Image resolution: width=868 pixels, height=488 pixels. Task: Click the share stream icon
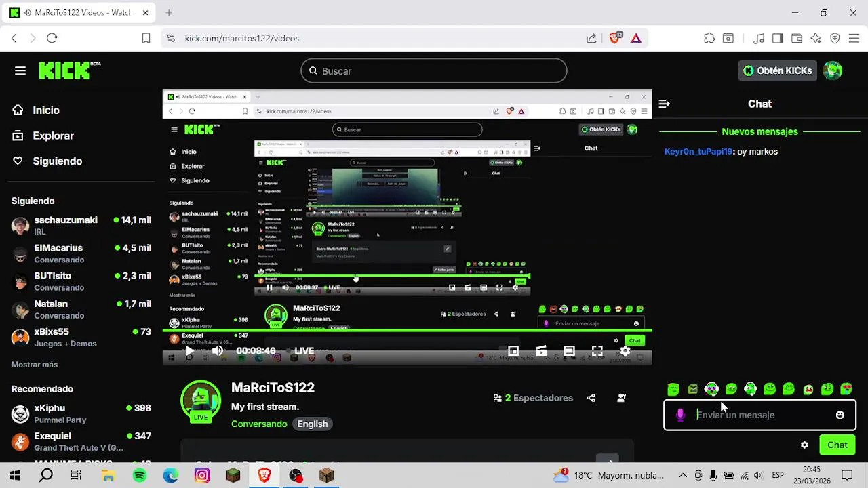click(x=591, y=398)
